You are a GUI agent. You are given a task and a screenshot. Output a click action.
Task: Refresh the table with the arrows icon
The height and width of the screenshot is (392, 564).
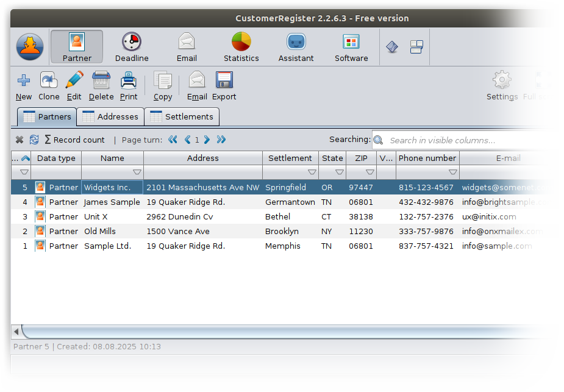[x=34, y=140]
